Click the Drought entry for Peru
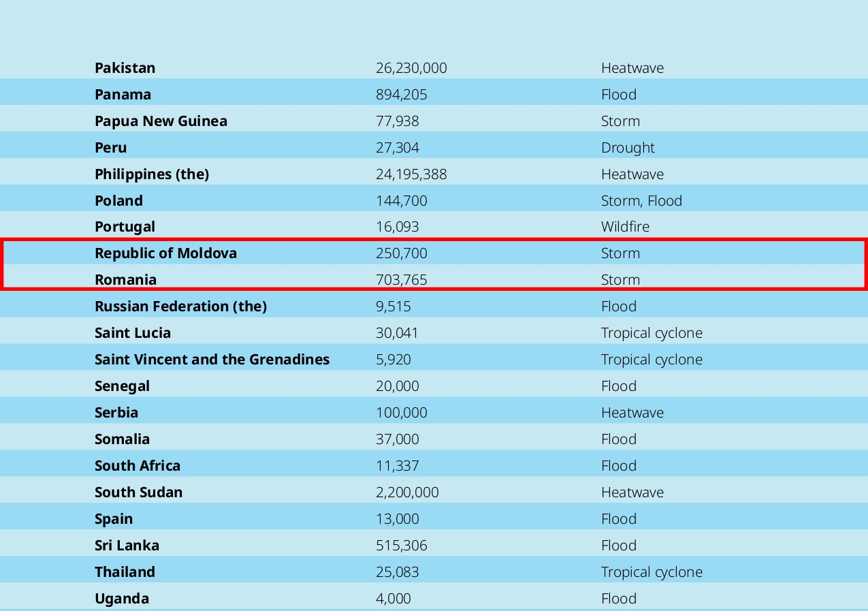868x611 pixels. click(627, 148)
